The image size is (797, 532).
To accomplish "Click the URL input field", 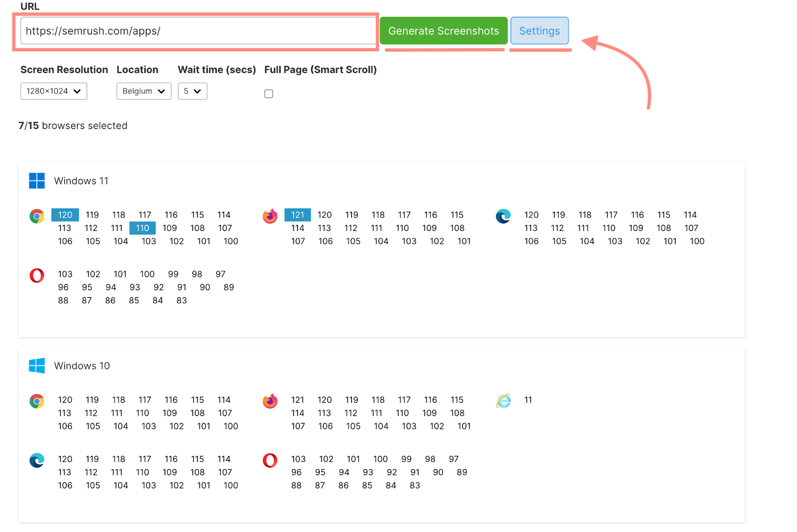I will coord(198,31).
